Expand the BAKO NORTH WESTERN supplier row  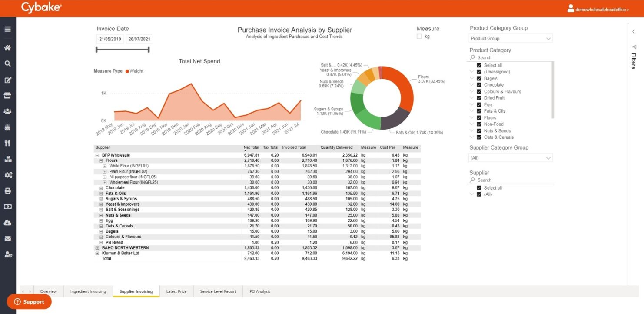tap(97, 248)
